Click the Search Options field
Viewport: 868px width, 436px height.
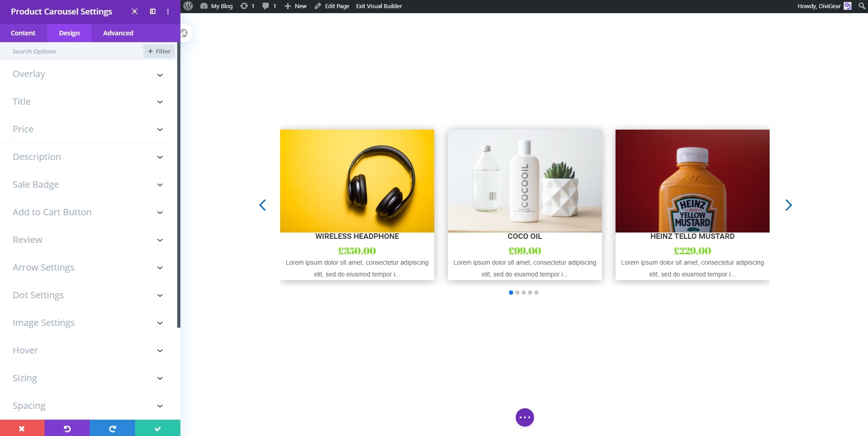(x=73, y=51)
